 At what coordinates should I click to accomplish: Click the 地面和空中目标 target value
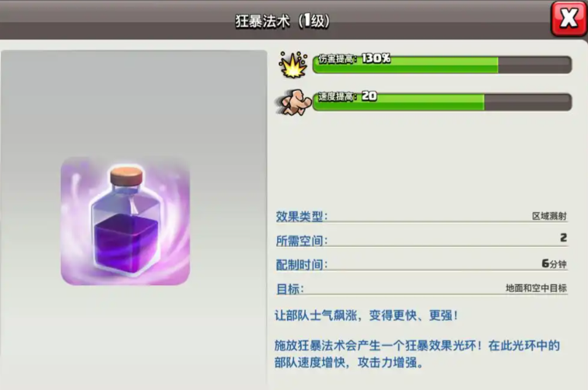tap(536, 288)
